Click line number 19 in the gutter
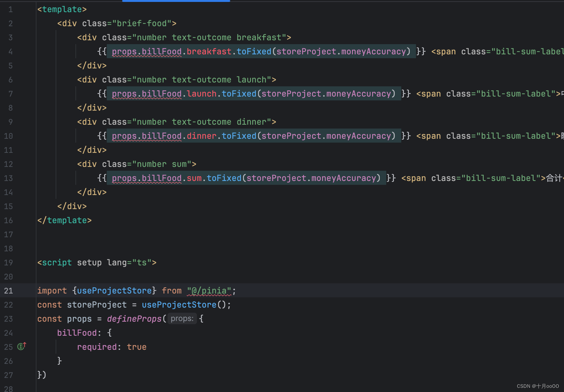 click(9, 263)
